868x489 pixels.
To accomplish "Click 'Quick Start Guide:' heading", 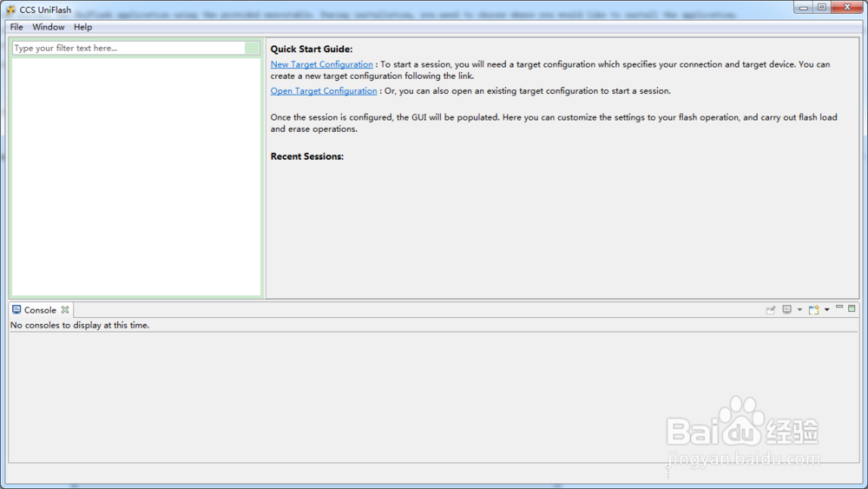I will pyautogui.click(x=311, y=50).
